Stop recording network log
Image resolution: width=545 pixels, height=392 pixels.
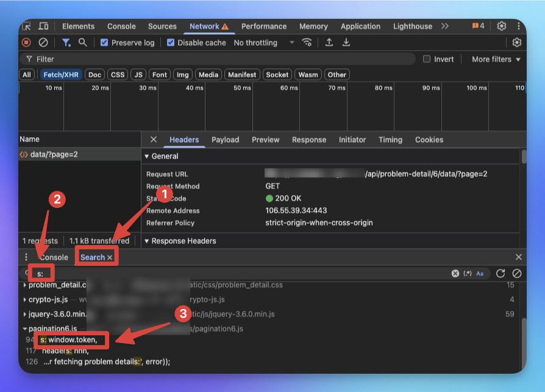26,43
